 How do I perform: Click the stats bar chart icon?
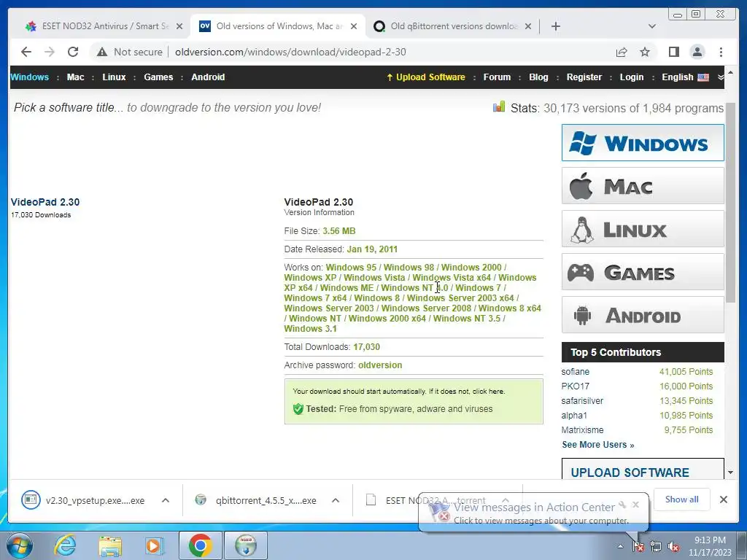click(x=499, y=106)
